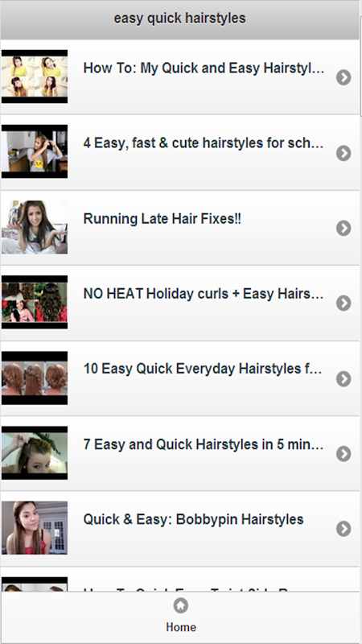Click arrow for 10 Easy Quick Everyday Hairstyles
The height and width of the screenshot is (644, 362).
click(343, 378)
